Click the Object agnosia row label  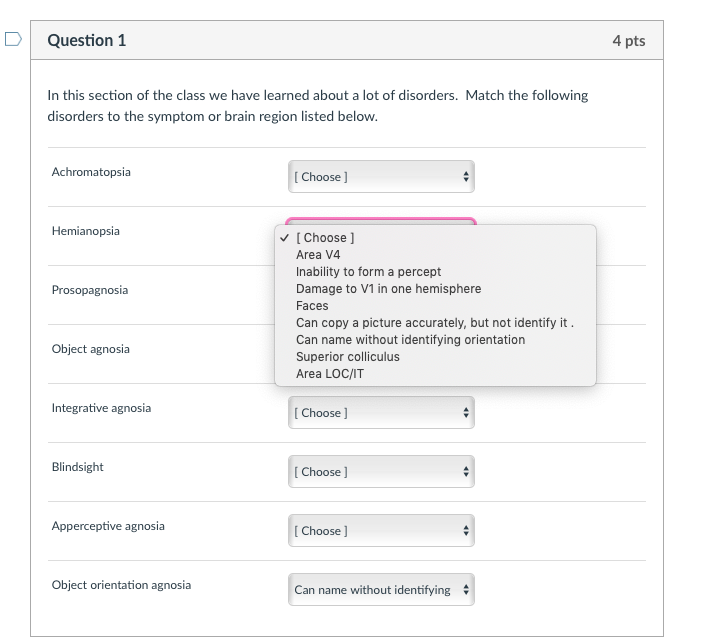pyautogui.click(x=90, y=349)
